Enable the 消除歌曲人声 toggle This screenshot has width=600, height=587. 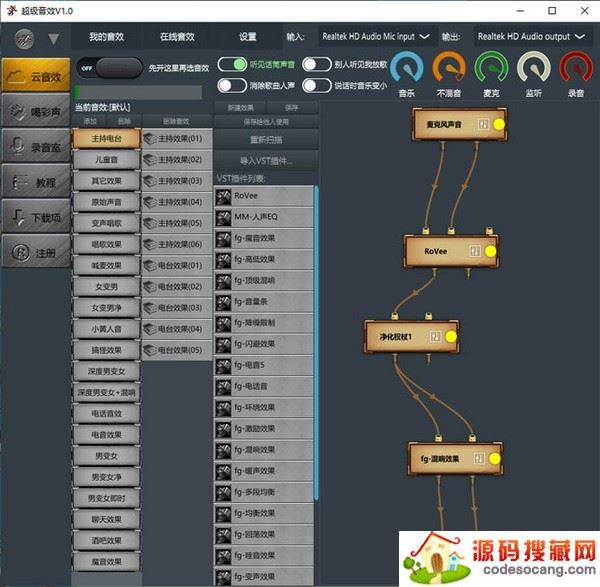232,85
